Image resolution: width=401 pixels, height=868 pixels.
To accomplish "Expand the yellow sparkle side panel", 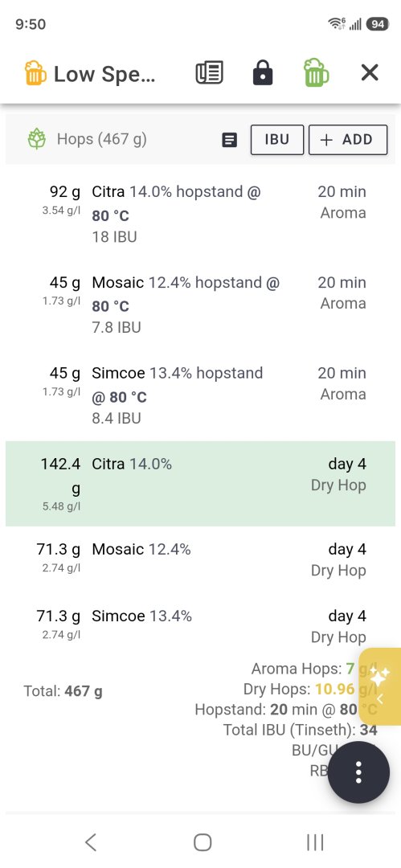I will tap(380, 686).
